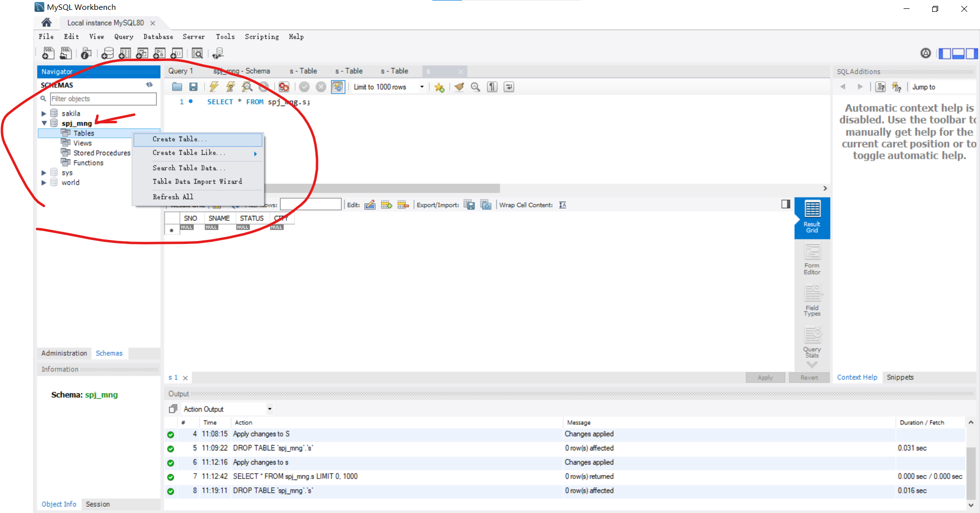The height and width of the screenshot is (513, 980).
Task: Create a new function icon
Action: tap(176, 53)
